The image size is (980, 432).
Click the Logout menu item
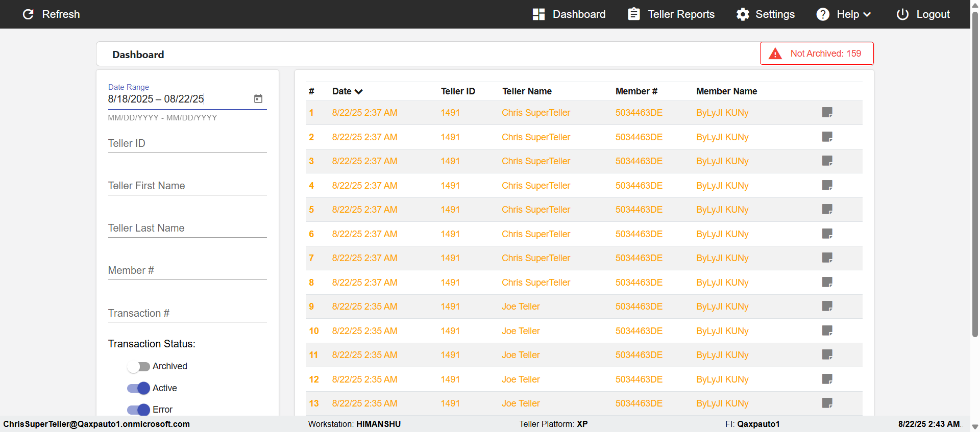pos(923,14)
